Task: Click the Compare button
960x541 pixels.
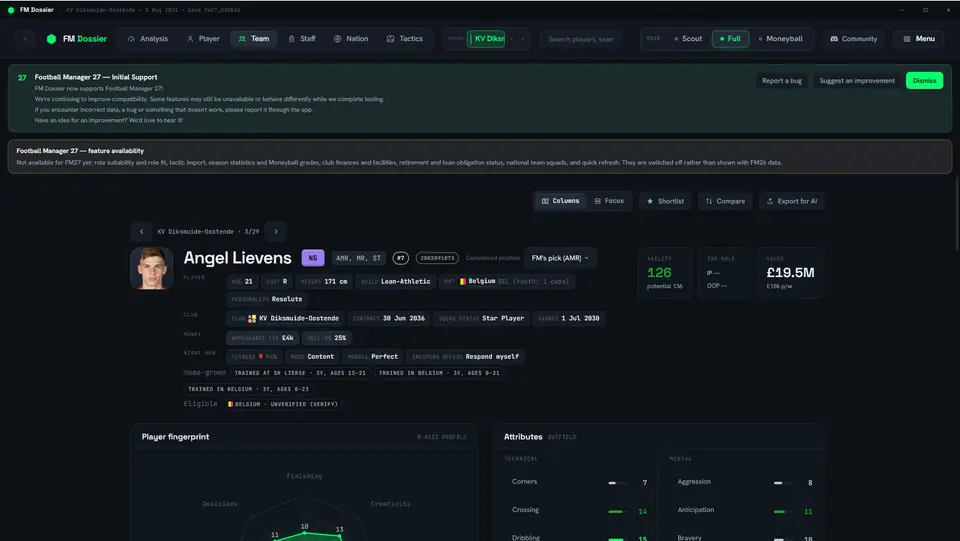Action: pyautogui.click(x=725, y=201)
